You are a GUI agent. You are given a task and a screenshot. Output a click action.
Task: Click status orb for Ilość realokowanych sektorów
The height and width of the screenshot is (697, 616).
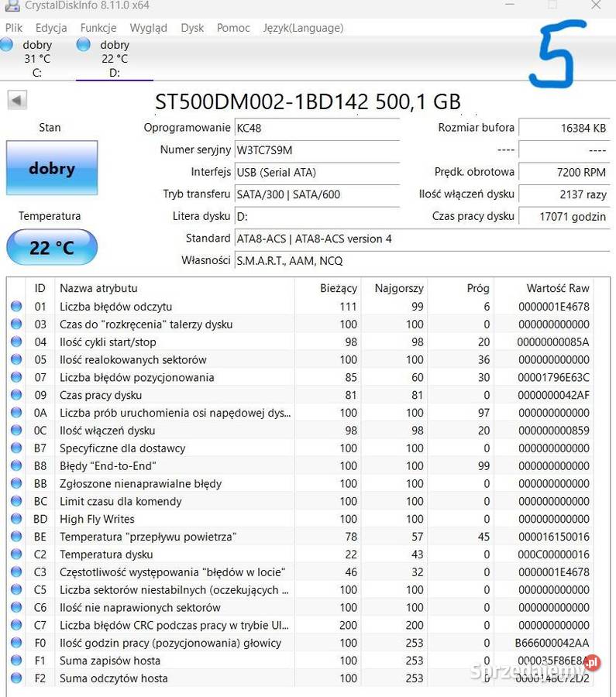click(x=16, y=359)
